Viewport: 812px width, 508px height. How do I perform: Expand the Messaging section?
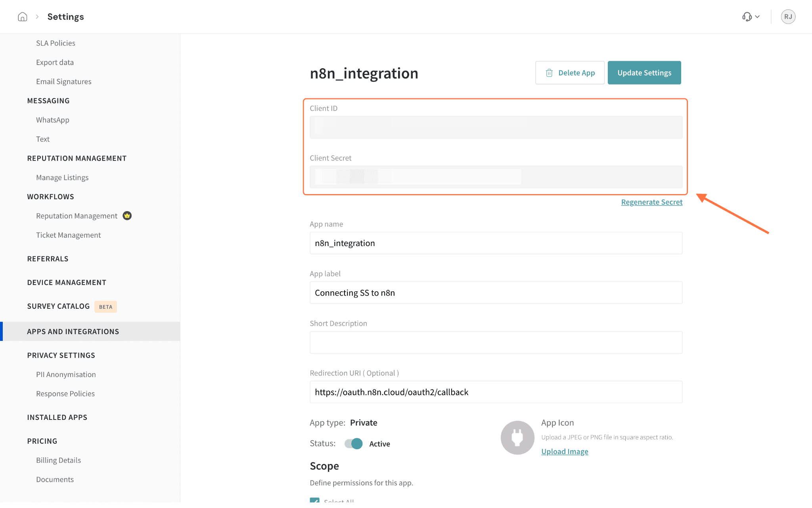click(x=48, y=100)
